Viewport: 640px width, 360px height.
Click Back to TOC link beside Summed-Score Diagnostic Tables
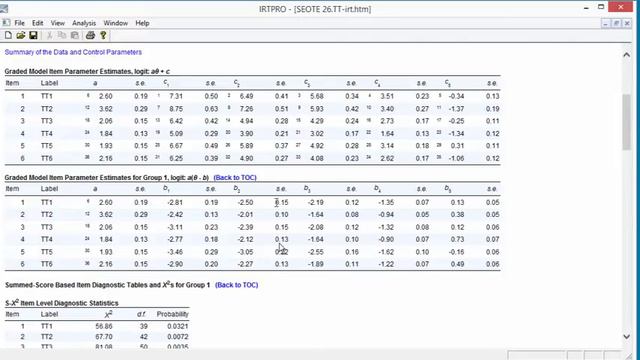coord(236,285)
